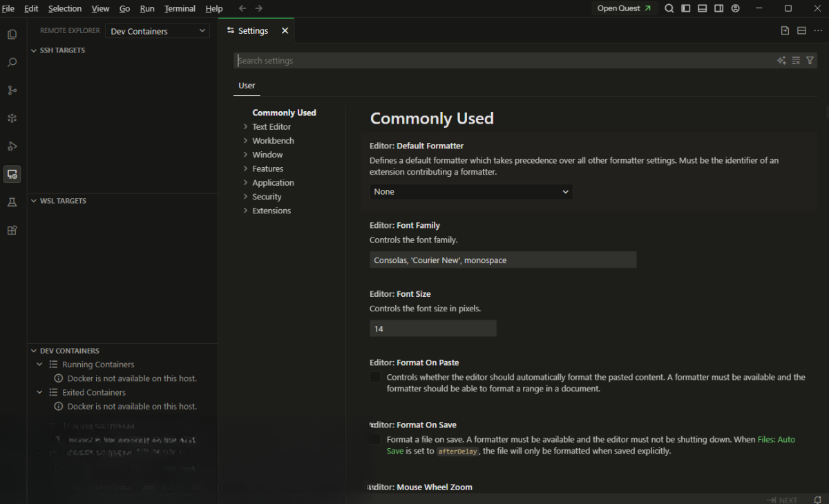Enable Format On Save checkbox
The height and width of the screenshot is (504, 829).
(x=375, y=439)
